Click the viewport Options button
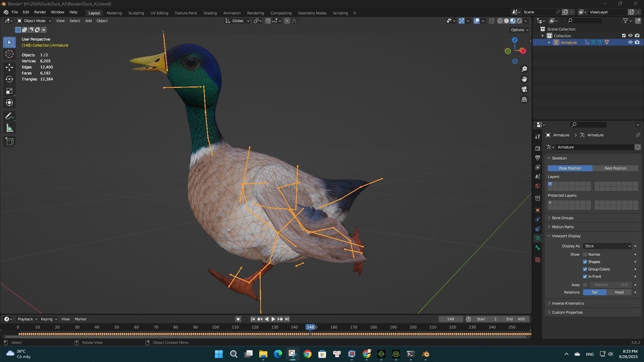644x362 pixels. tap(520, 30)
